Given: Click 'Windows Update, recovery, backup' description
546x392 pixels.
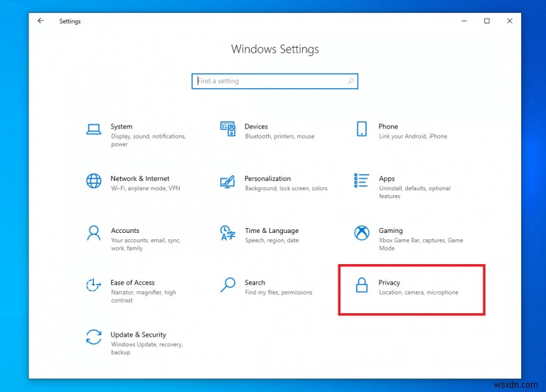Looking at the screenshot, I should pyautogui.click(x=147, y=348).
